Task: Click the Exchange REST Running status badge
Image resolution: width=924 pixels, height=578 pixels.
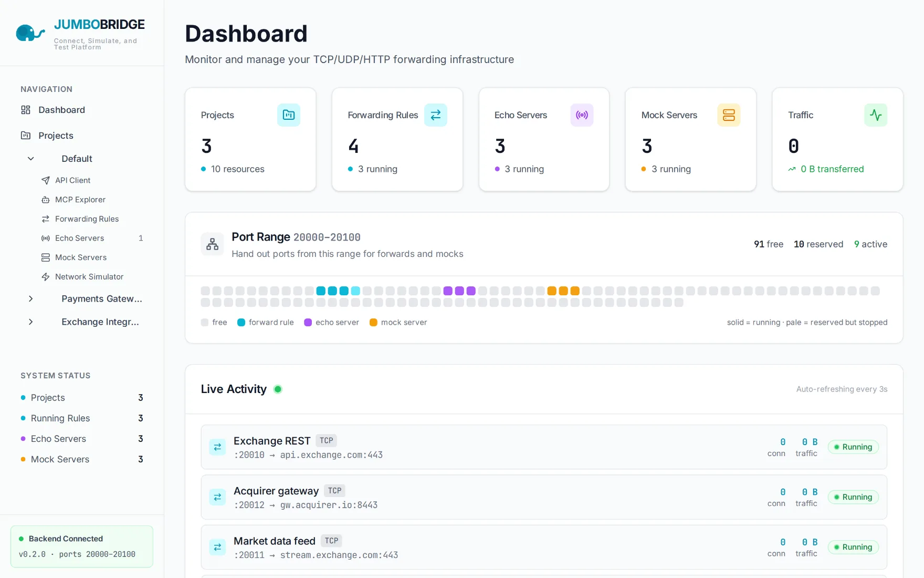Action: click(x=853, y=447)
